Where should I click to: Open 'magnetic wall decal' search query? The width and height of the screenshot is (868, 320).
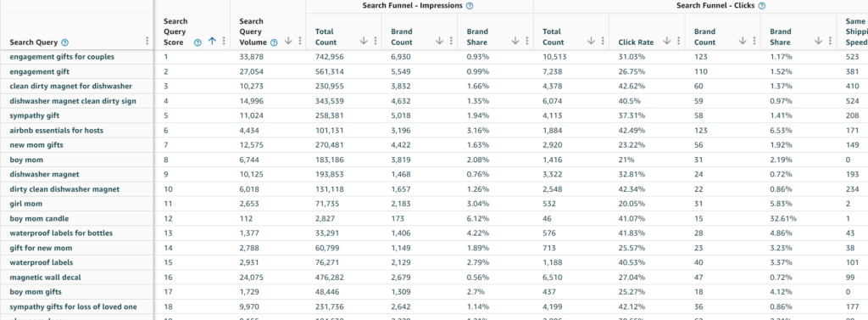(x=45, y=278)
